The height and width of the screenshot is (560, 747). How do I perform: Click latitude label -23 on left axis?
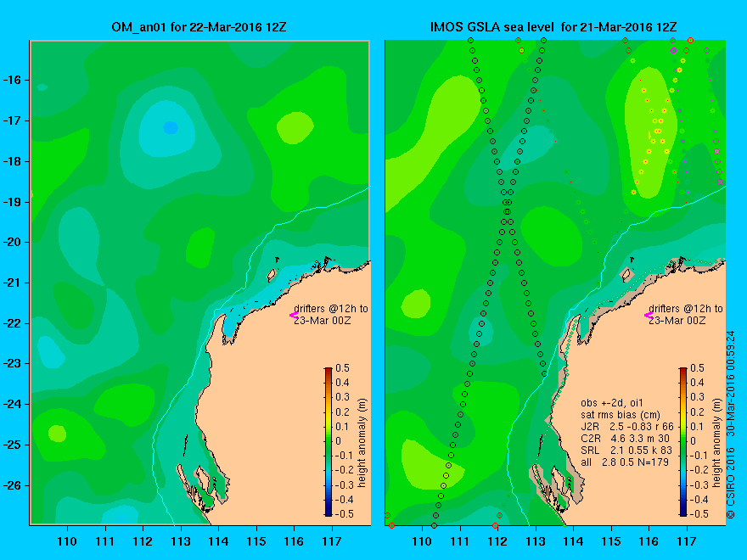13,363
